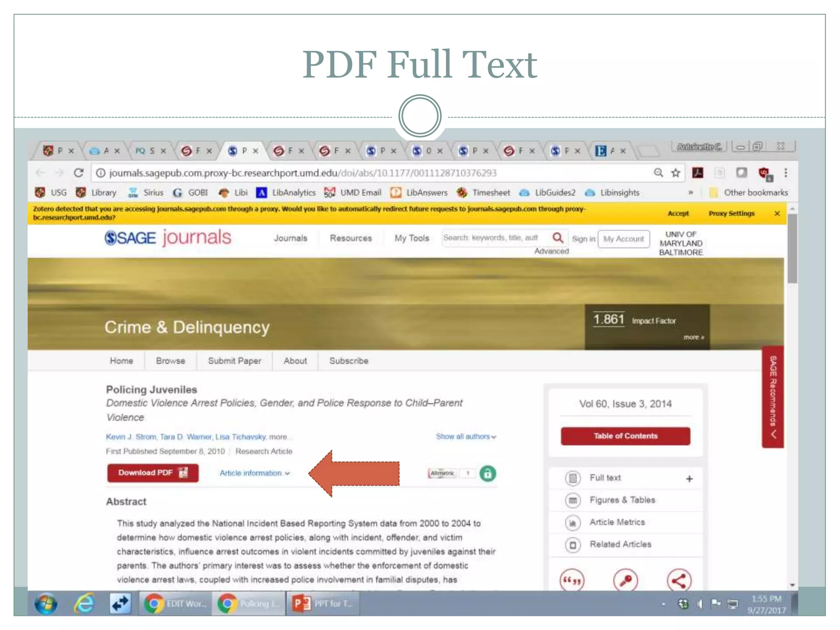840x630 pixels.
Task: Open the UMD Email bookmark
Action: click(353, 192)
